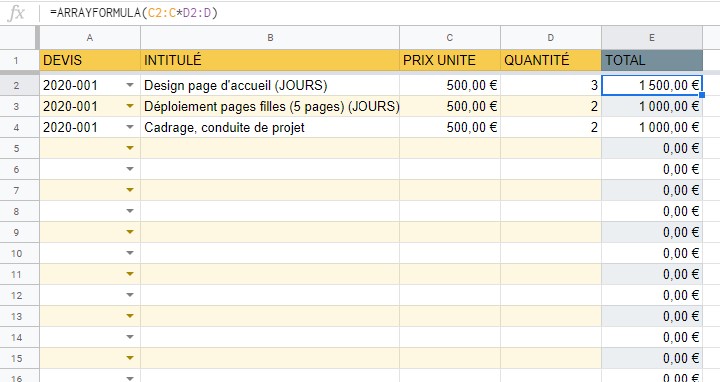720x382 pixels.
Task: Open the DEVIS dropdown in row 2
Action: click(x=130, y=85)
